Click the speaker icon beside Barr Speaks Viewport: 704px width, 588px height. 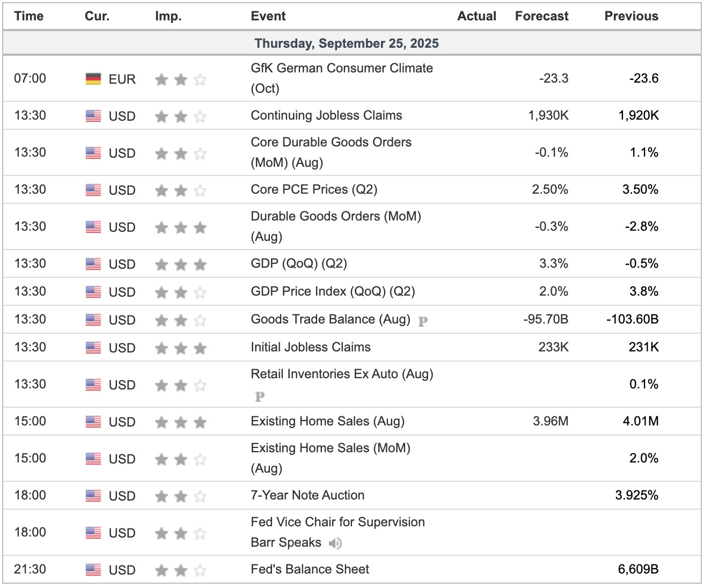pyautogui.click(x=335, y=543)
